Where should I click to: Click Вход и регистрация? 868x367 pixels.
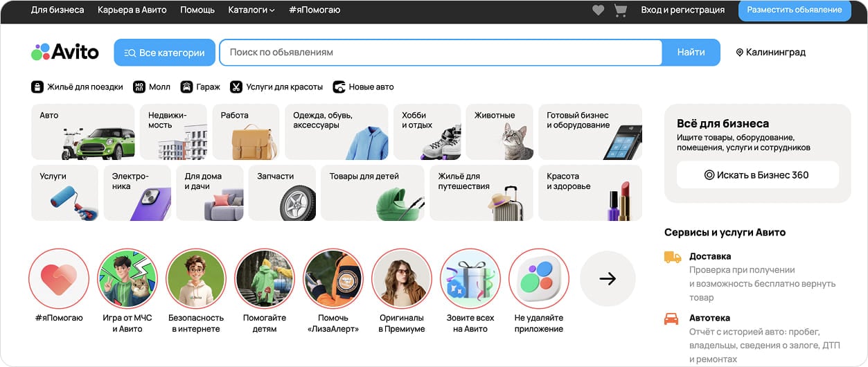[683, 10]
